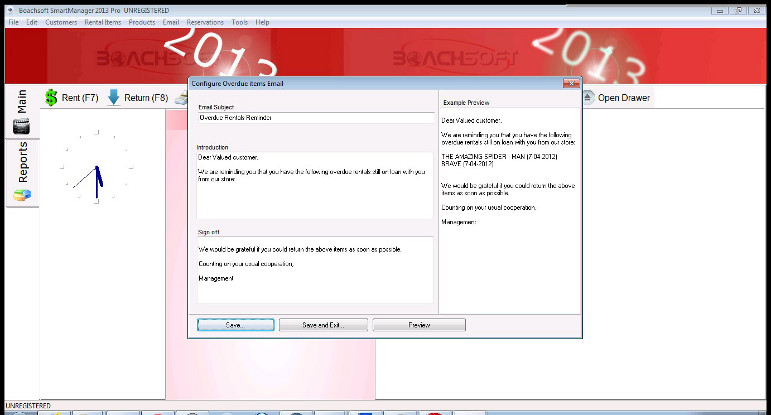Screen dimensions: 771x415
Task: Click the SmartManager title bar app icon
Action: coord(10,10)
